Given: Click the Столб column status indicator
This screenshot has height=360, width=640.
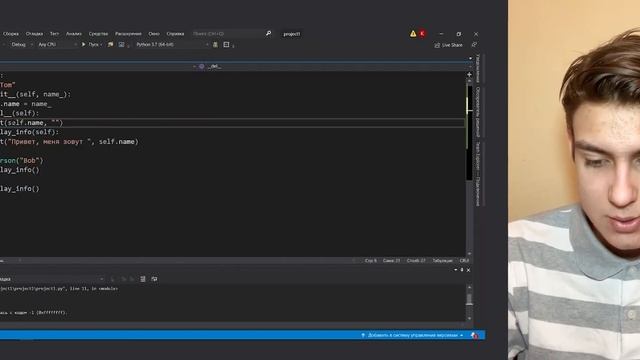Looking at the screenshot, I should point(416,260).
